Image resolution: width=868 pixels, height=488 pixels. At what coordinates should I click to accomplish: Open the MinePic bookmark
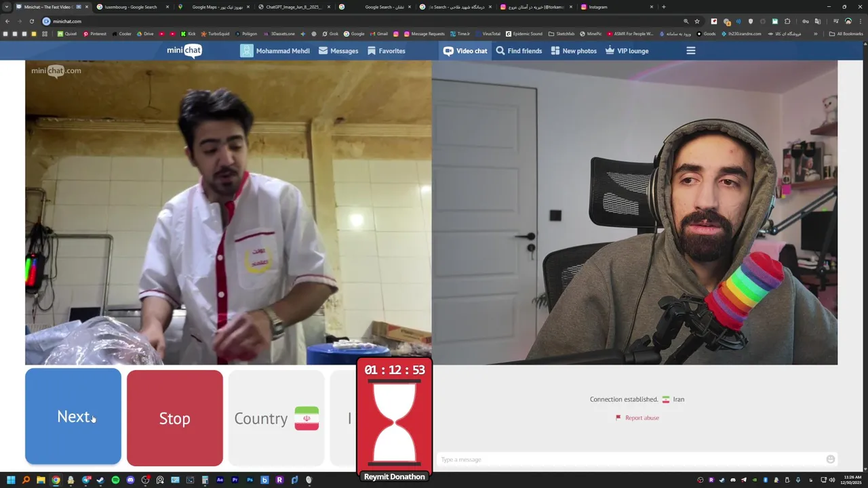coord(591,34)
